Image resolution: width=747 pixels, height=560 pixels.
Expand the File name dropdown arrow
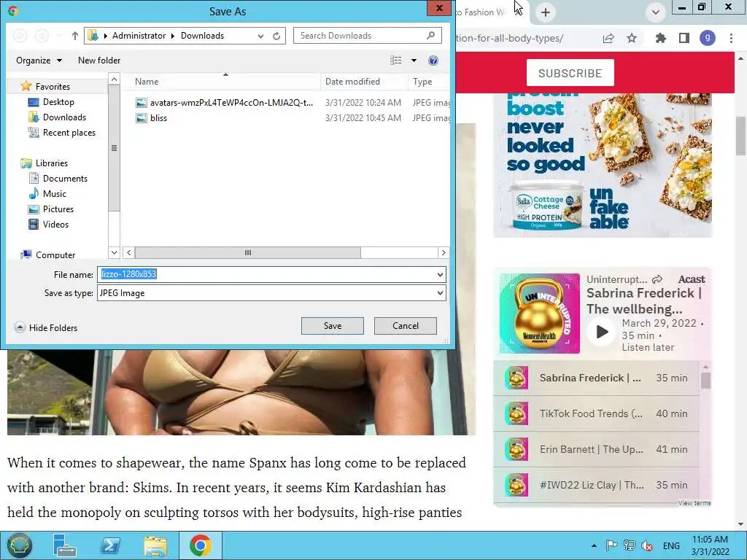click(440, 274)
